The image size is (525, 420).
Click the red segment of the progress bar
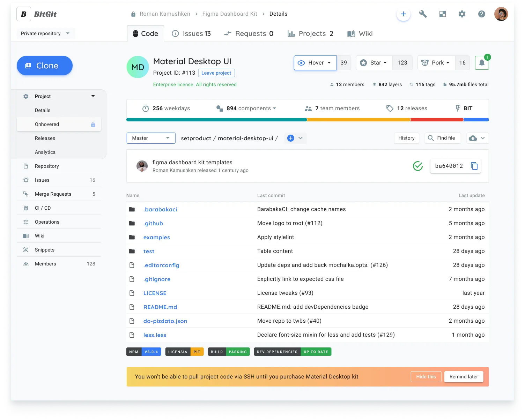click(x=436, y=119)
